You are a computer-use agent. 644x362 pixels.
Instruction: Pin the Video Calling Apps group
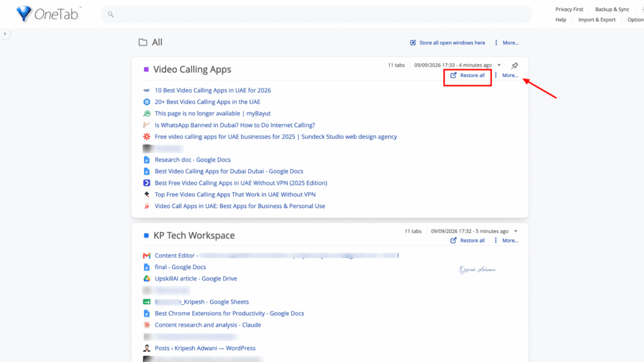click(514, 65)
